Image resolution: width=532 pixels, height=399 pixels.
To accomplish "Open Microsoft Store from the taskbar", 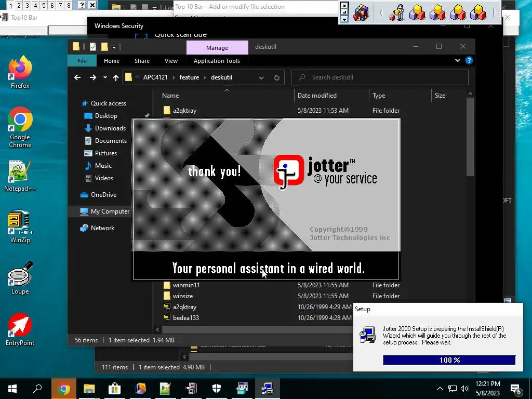I will (x=114, y=389).
